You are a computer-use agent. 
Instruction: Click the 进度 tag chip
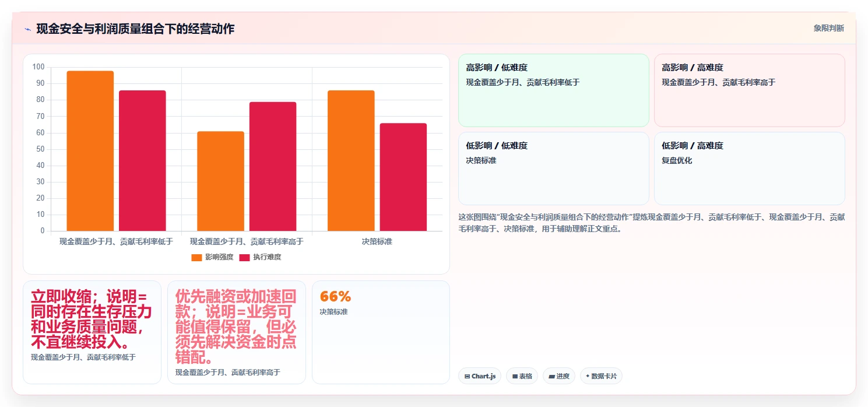click(x=558, y=376)
